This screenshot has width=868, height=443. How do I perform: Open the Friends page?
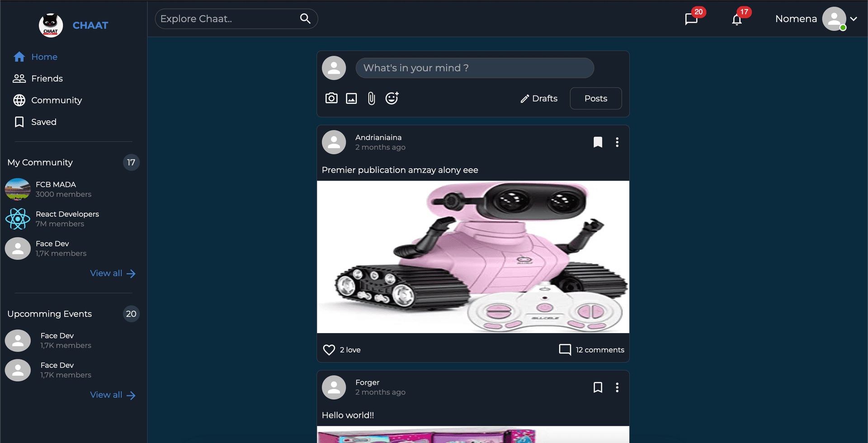[x=38, y=78]
